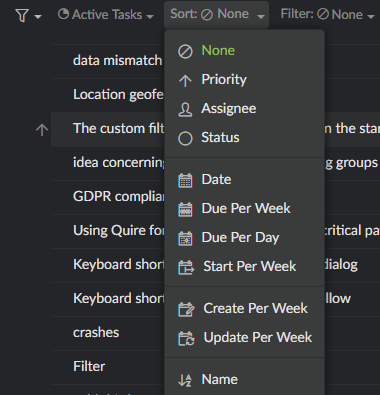This screenshot has width=380, height=395.
Task: Click the circle Status icon
Action: coord(185,138)
